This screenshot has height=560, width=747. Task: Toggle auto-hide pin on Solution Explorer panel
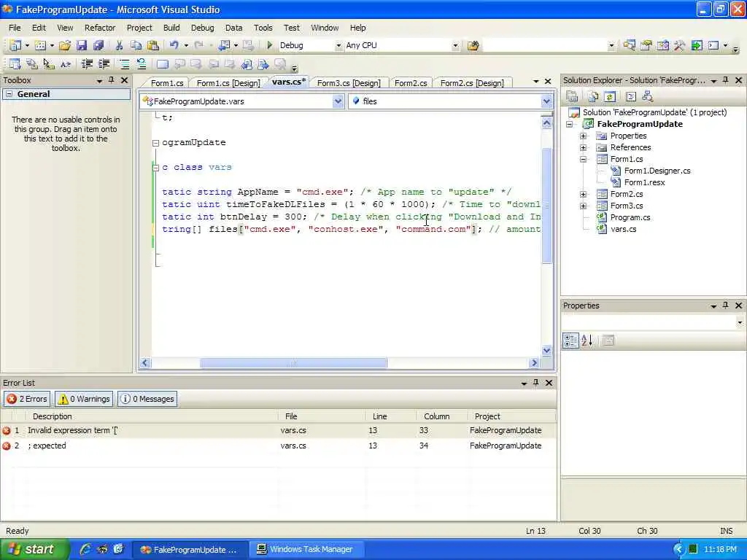tap(726, 80)
